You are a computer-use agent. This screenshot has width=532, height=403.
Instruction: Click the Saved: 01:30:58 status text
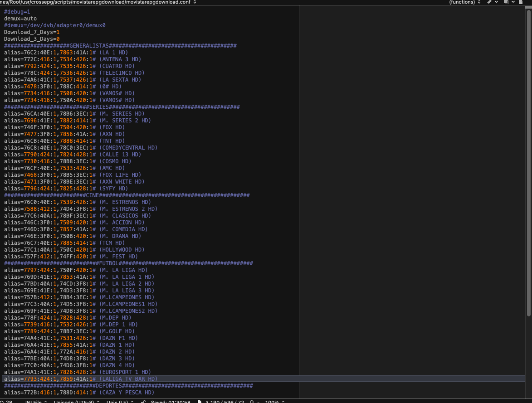tap(171, 402)
